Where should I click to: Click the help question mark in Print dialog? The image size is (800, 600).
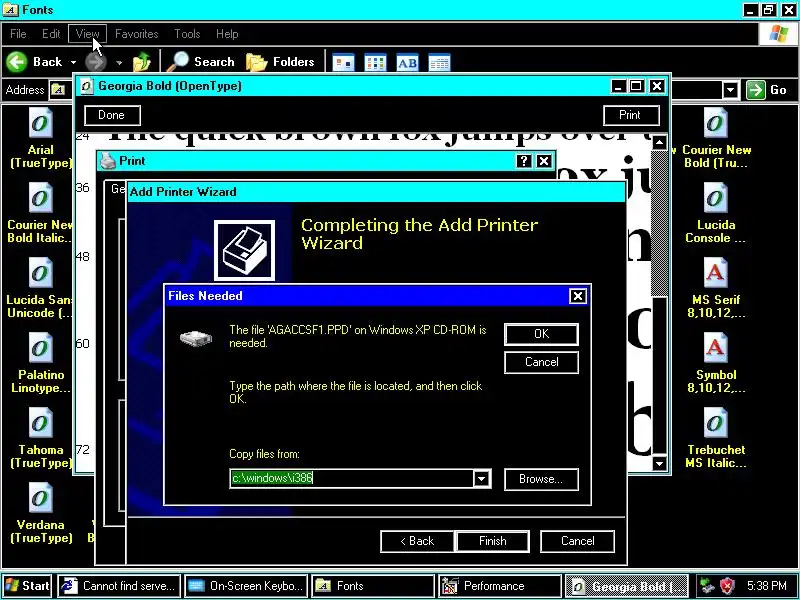[523, 161]
